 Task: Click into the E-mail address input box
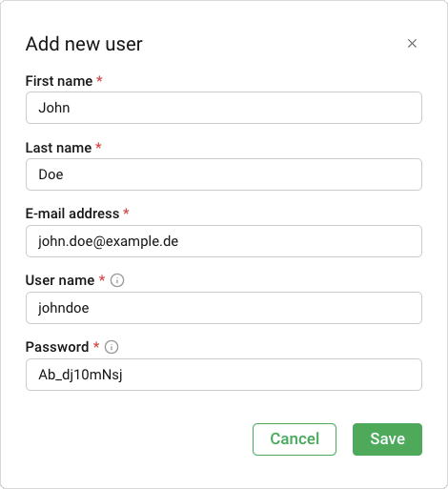coord(224,241)
